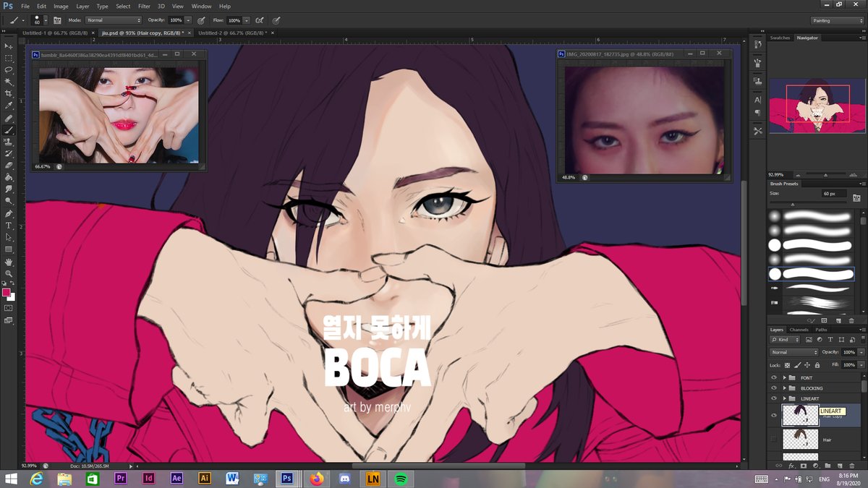Open the Tool Presets panel icon
The width and height of the screenshot is (868, 488).
757,131
